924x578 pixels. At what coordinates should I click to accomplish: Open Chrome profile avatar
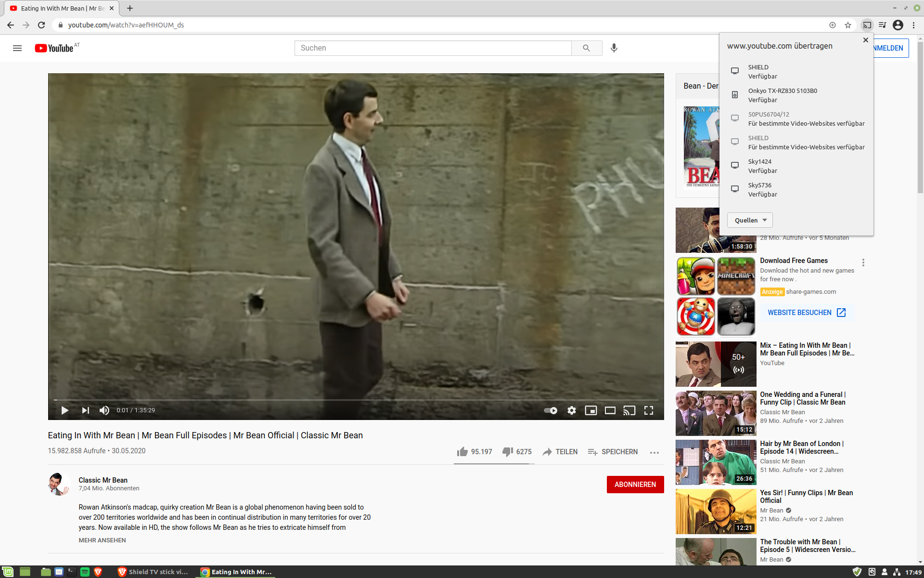pyautogui.click(x=898, y=25)
